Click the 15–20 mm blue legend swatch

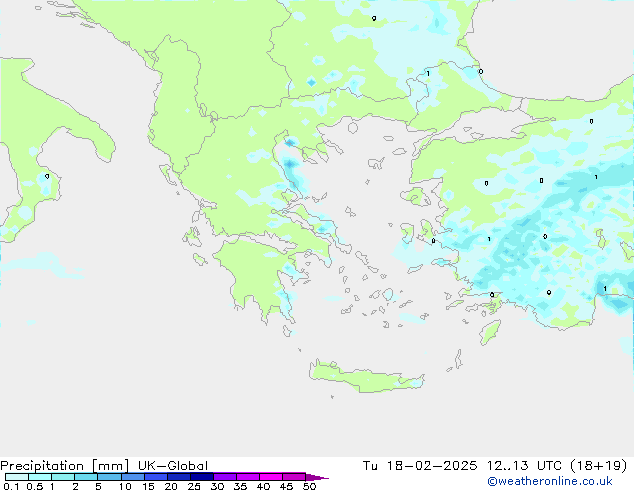point(156,477)
